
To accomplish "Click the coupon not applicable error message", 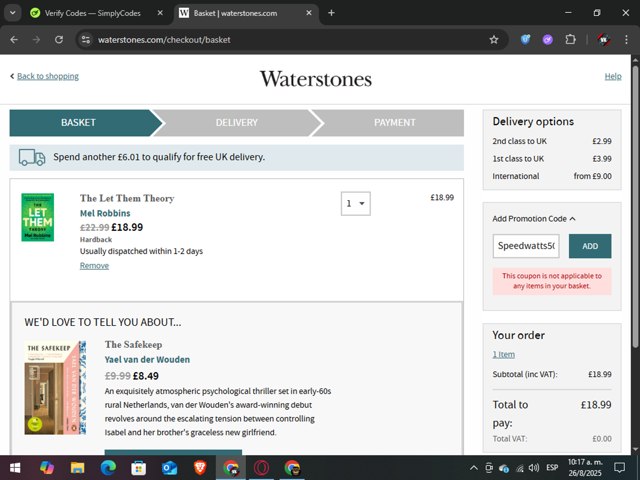I will 552,281.
